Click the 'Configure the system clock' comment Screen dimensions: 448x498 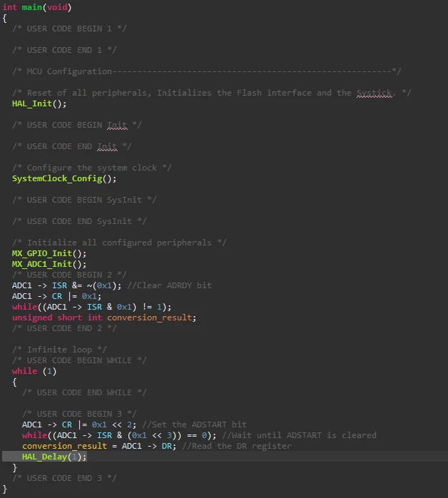pyautogui.click(x=92, y=168)
